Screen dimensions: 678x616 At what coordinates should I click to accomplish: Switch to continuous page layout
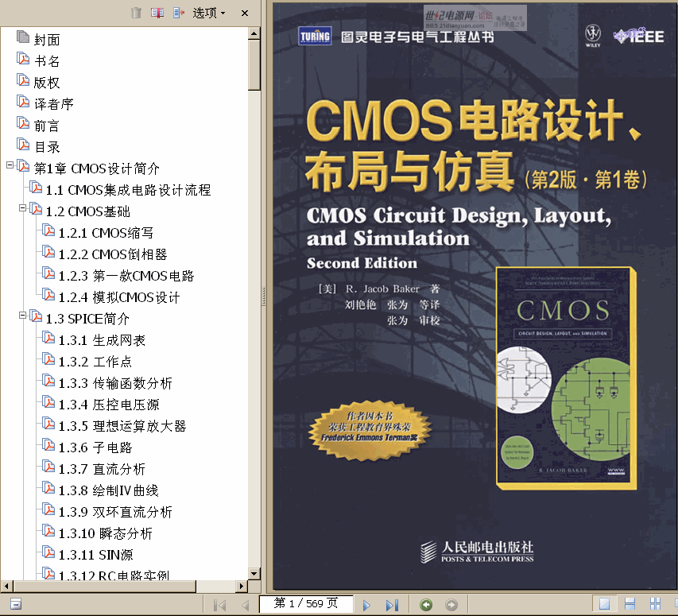[x=630, y=603]
